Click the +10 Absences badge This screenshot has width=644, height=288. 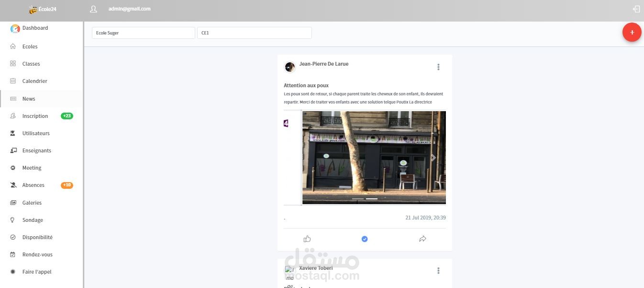67,185
